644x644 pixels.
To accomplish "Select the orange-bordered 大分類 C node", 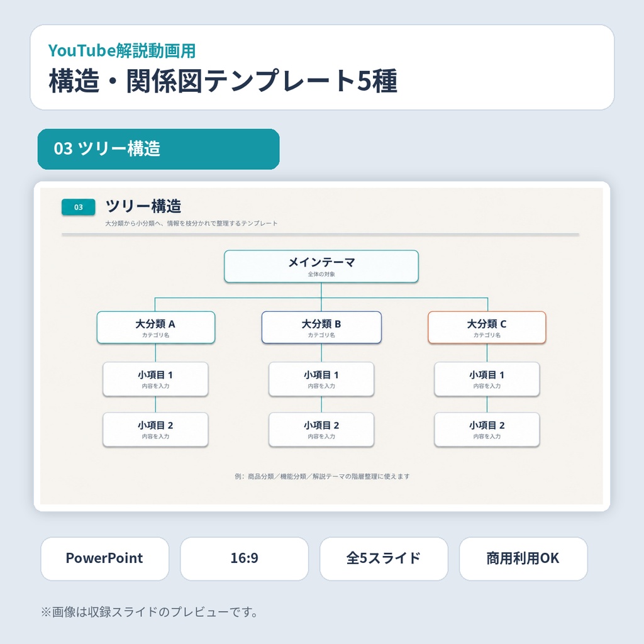I will click(487, 327).
